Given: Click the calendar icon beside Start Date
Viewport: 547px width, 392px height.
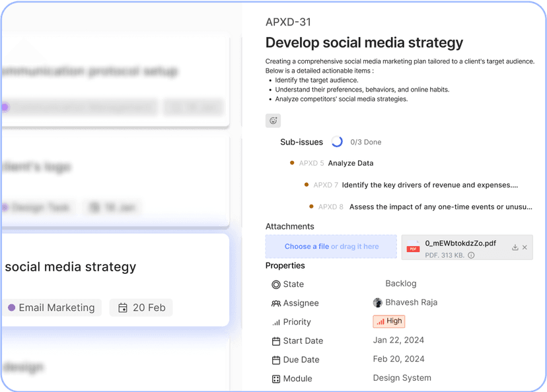Looking at the screenshot, I should point(276,341).
